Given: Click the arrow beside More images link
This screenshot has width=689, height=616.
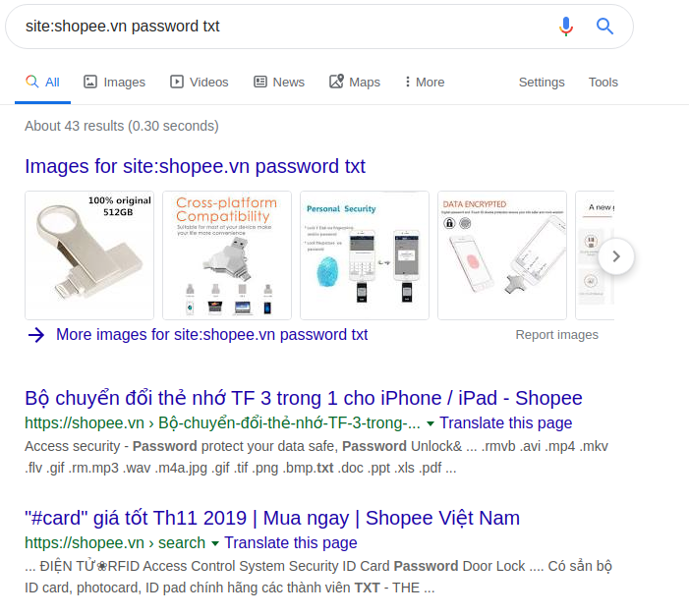Looking at the screenshot, I should point(36,335).
